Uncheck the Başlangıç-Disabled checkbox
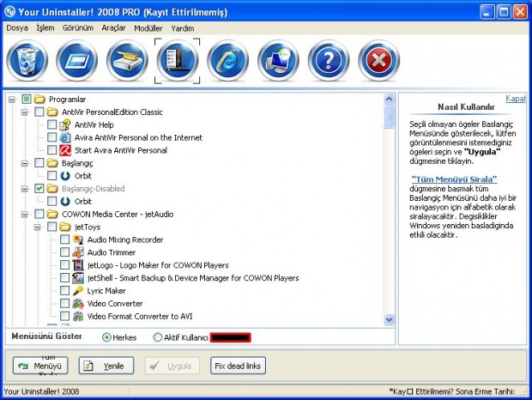 [x=39, y=188]
